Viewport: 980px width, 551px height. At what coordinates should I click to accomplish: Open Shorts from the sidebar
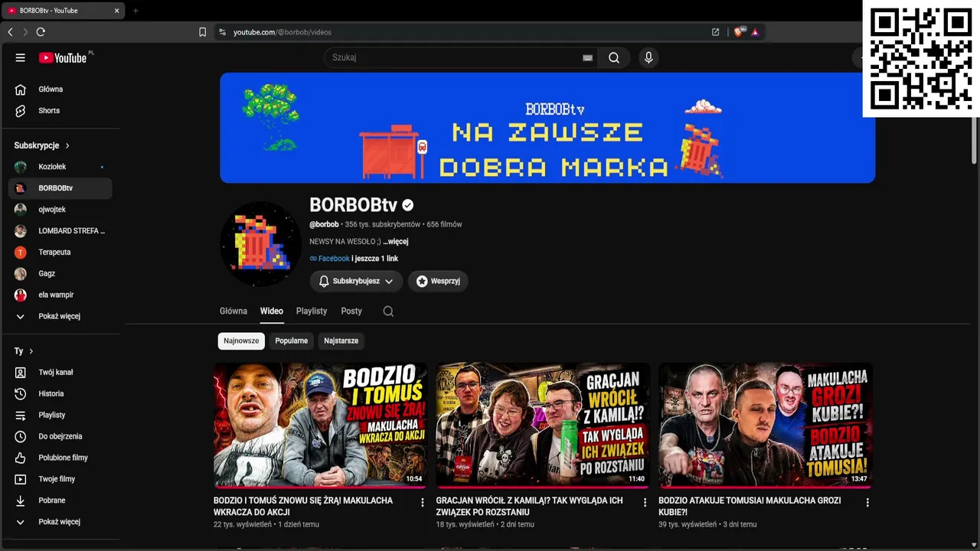click(x=49, y=111)
